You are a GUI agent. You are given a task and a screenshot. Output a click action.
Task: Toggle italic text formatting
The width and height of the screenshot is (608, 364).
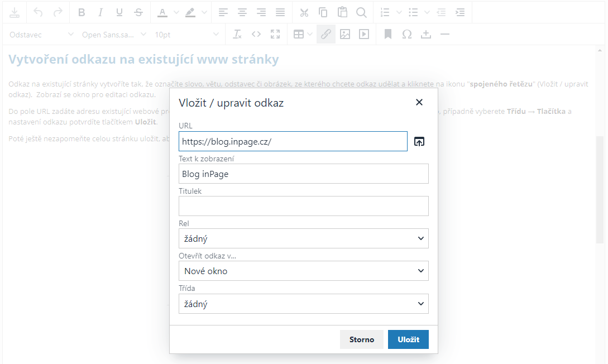100,12
